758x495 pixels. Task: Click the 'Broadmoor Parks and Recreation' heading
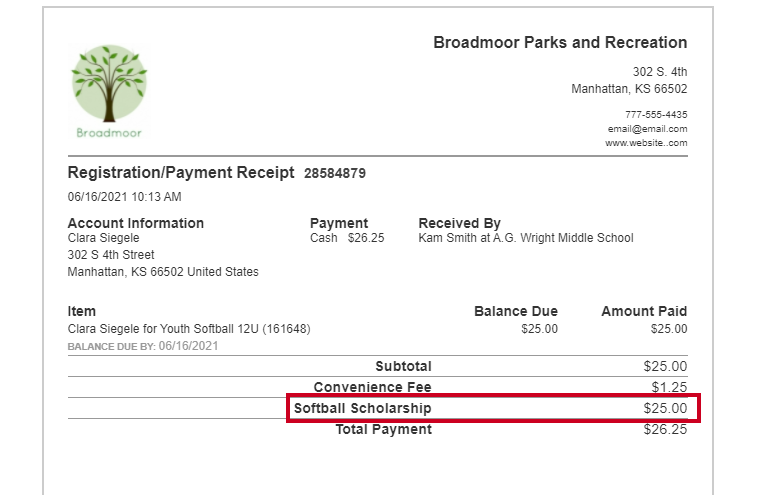click(560, 43)
